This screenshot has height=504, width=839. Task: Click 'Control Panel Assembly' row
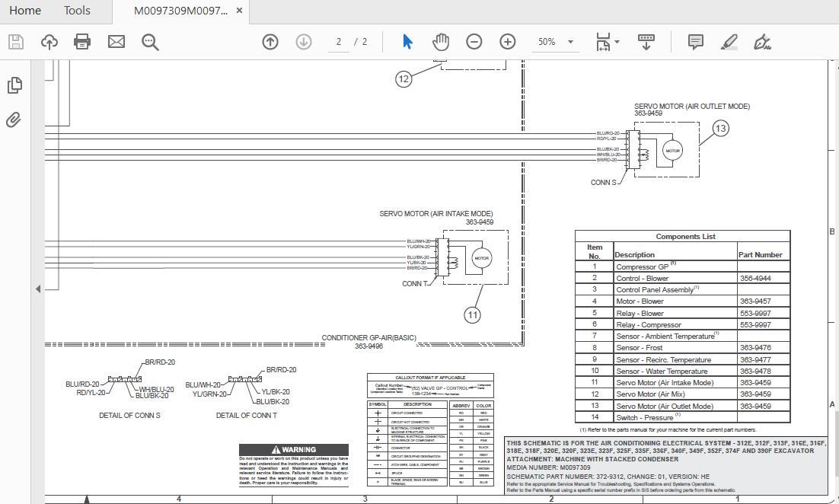pyautogui.click(x=682, y=289)
